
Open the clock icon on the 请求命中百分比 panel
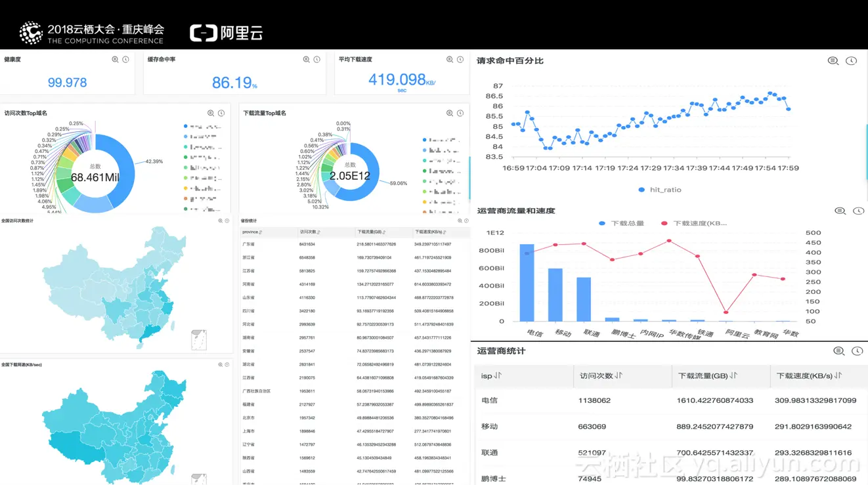[852, 61]
